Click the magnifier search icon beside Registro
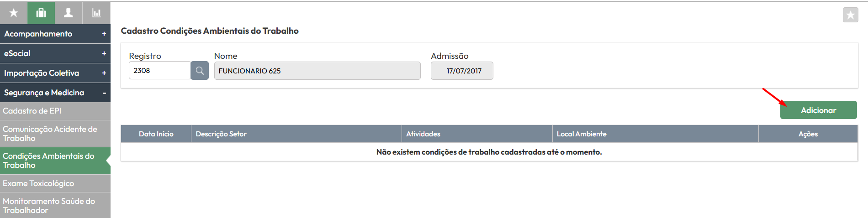 point(200,71)
